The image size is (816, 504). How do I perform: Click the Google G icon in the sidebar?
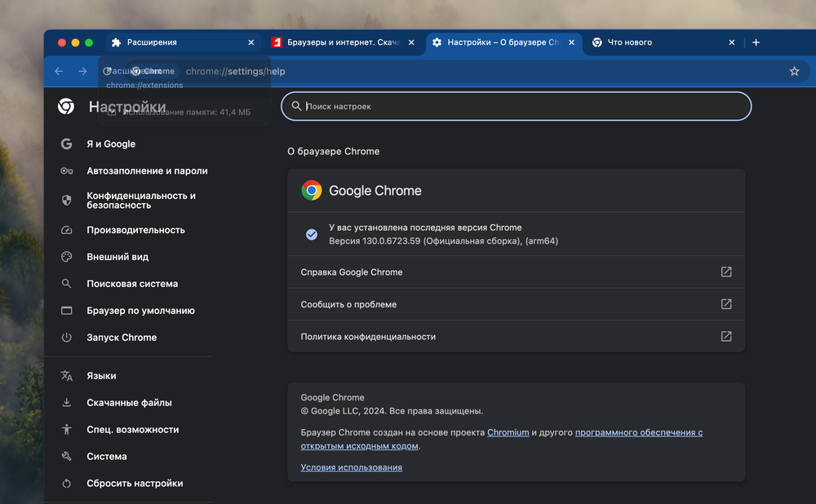[67, 144]
